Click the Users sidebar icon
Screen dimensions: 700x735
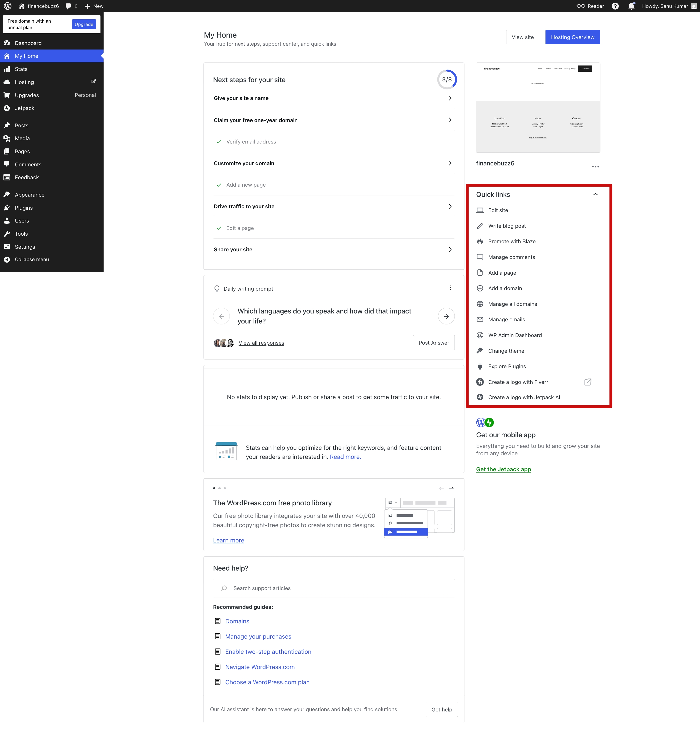[x=7, y=221]
